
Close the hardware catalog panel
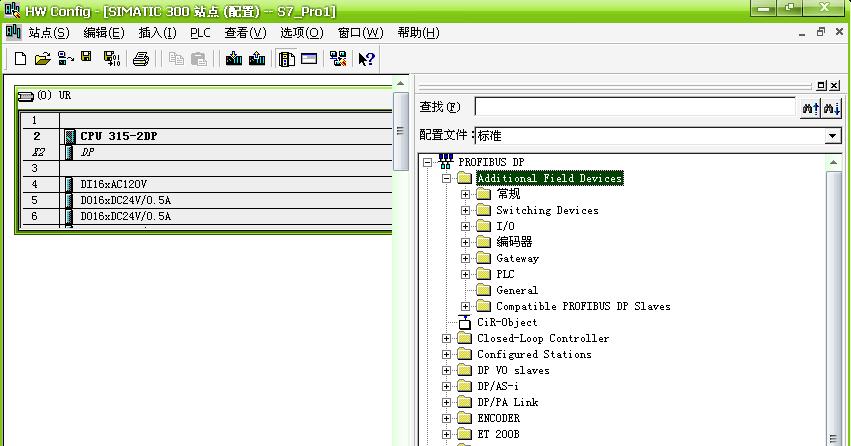(x=835, y=85)
